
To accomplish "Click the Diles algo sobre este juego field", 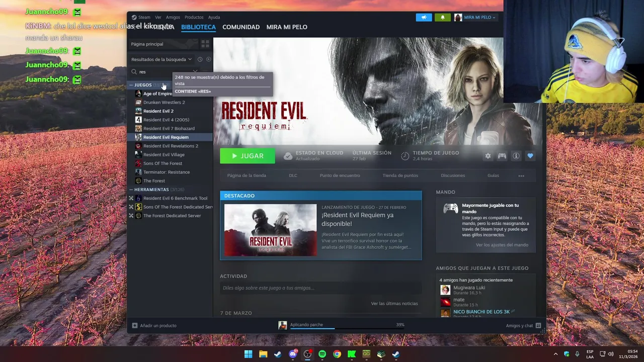I will 320,288.
